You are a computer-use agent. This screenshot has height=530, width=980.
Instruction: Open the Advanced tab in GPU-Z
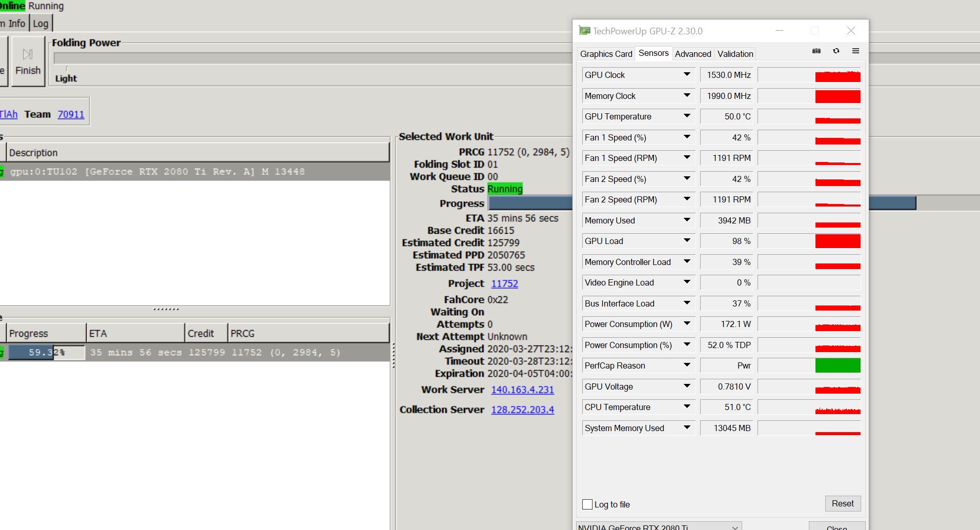point(693,54)
